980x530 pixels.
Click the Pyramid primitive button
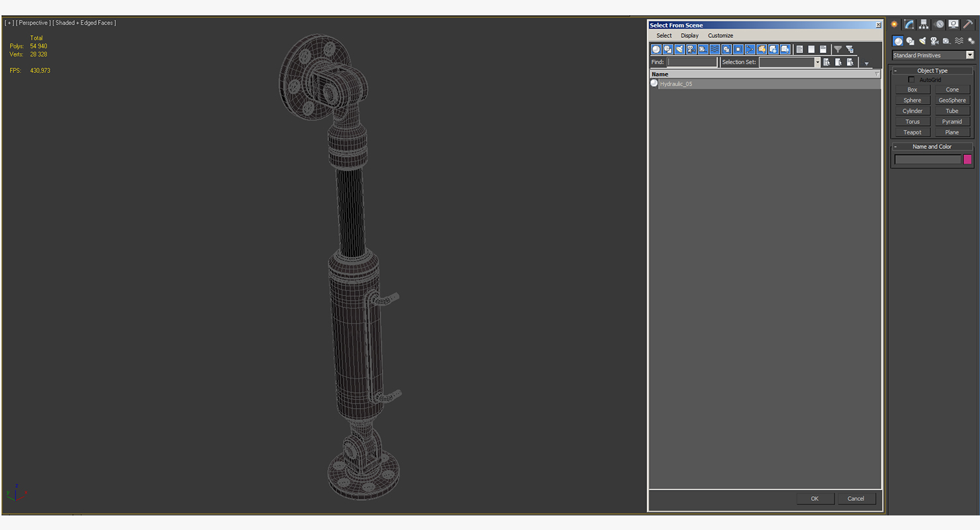click(952, 121)
